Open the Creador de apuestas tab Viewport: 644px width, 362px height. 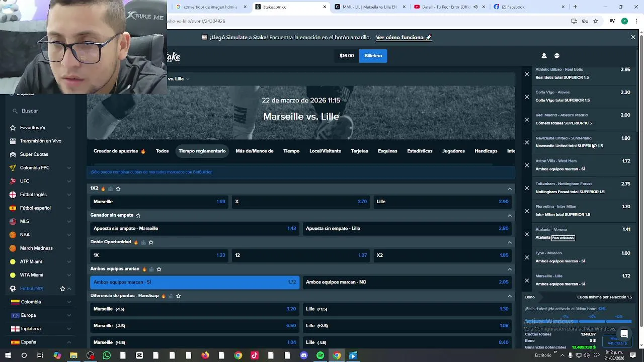click(x=119, y=151)
